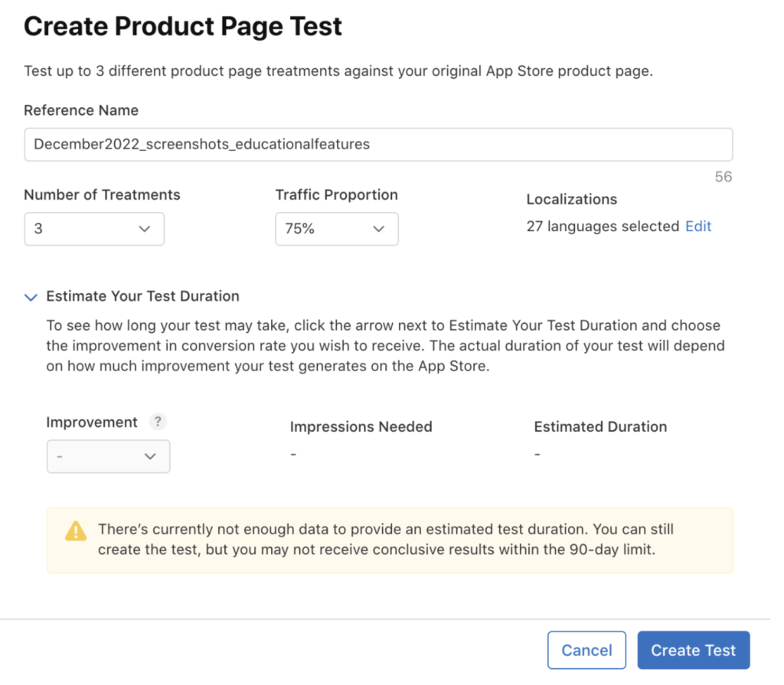The image size is (784, 685).
Task: Open the Number of Treatments dropdown
Action: tap(94, 229)
